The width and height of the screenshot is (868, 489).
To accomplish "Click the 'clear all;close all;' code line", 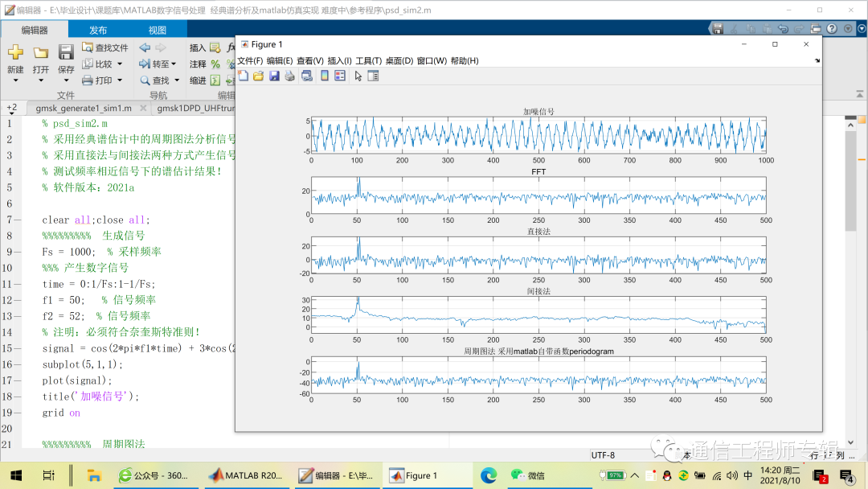I will tap(96, 220).
